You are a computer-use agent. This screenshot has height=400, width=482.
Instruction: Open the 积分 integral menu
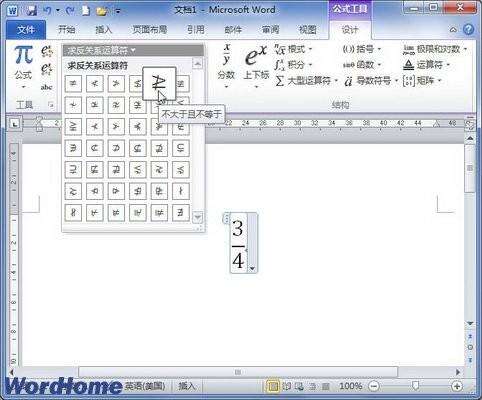[x=293, y=65]
